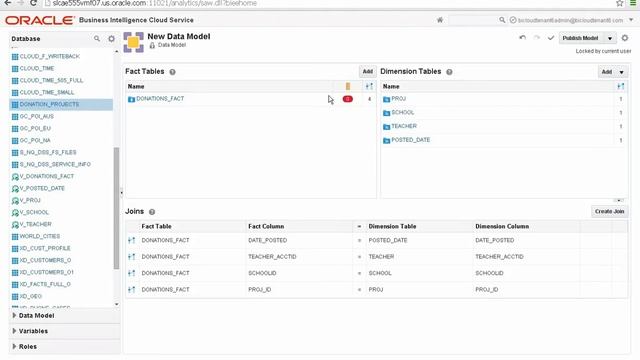Bookmark page with star icon
Image resolution: width=640 pixels, height=360 pixels.
pos(620,3)
